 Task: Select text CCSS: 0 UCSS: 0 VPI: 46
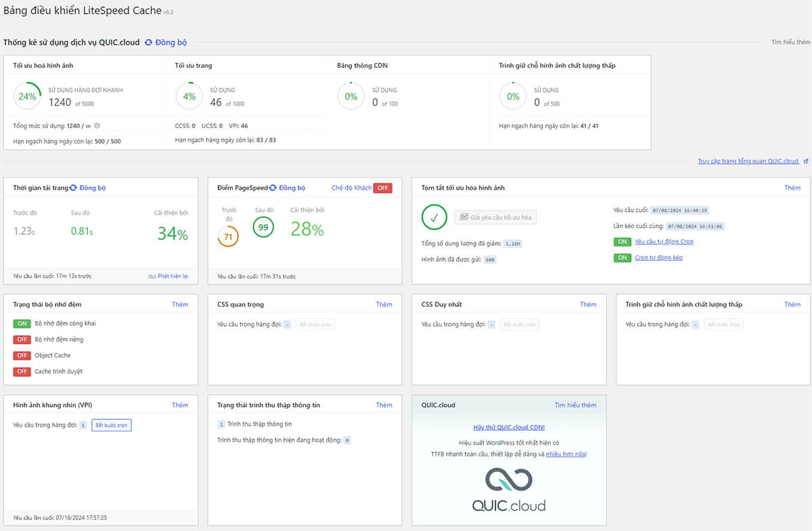coord(212,125)
